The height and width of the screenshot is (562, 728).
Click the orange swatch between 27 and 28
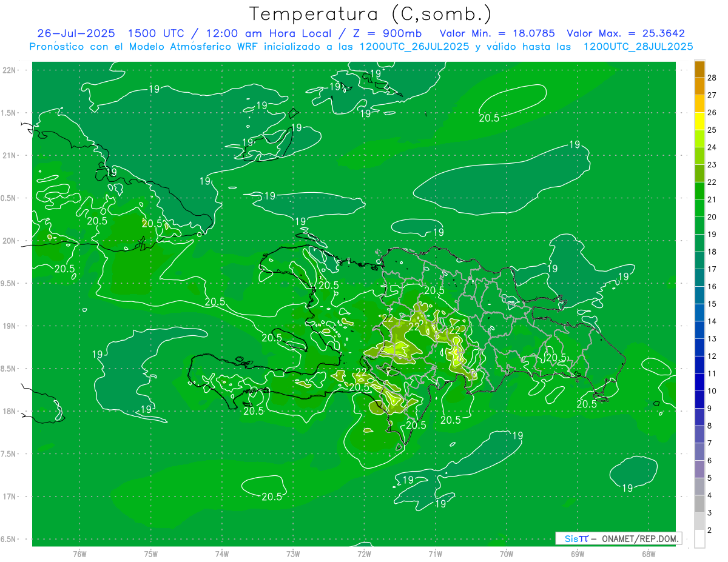click(699, 87)
